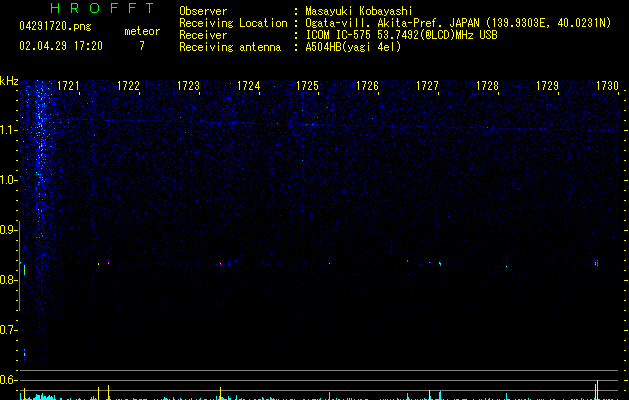Click the red meteor echo near 1730

[x=597, y=263]
